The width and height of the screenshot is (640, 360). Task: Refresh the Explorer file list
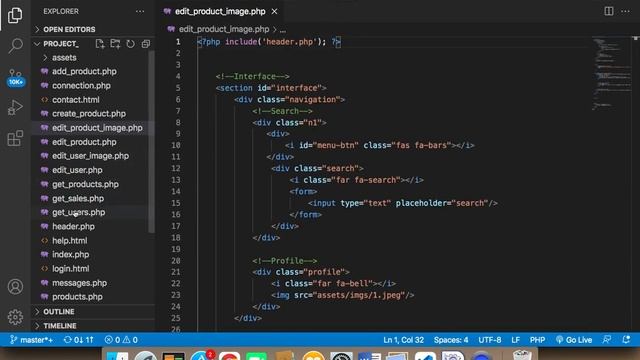coord(130,44)
